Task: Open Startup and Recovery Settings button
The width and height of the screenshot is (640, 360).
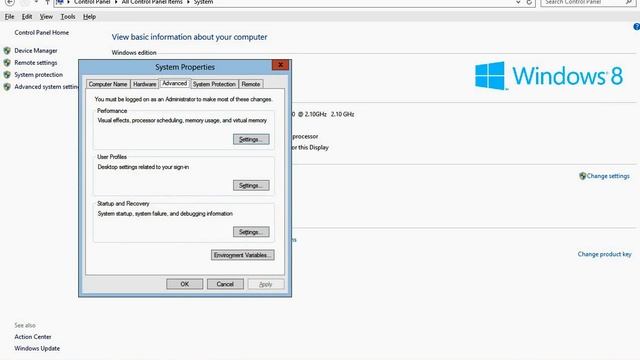Action: tap(251, 232)
